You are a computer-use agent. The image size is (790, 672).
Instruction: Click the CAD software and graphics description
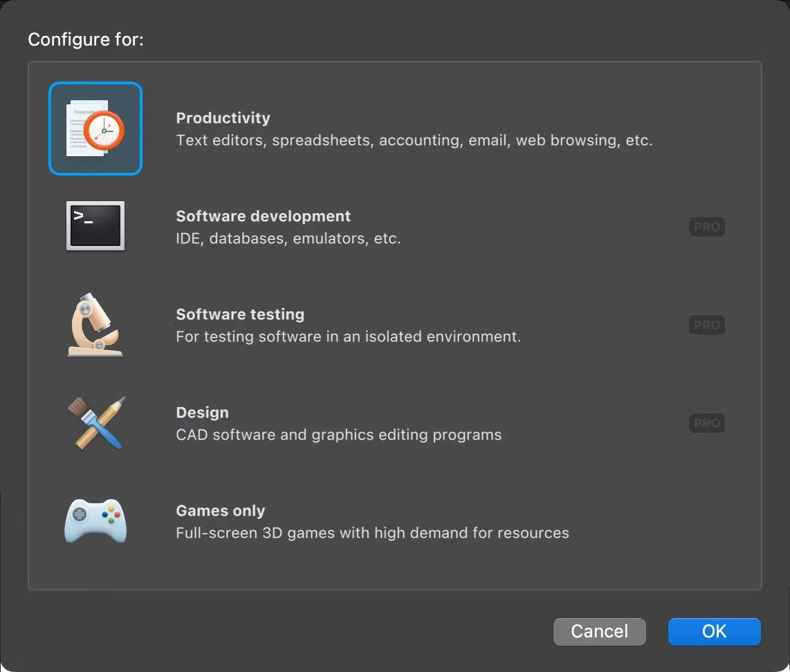[x=338, y=435]
